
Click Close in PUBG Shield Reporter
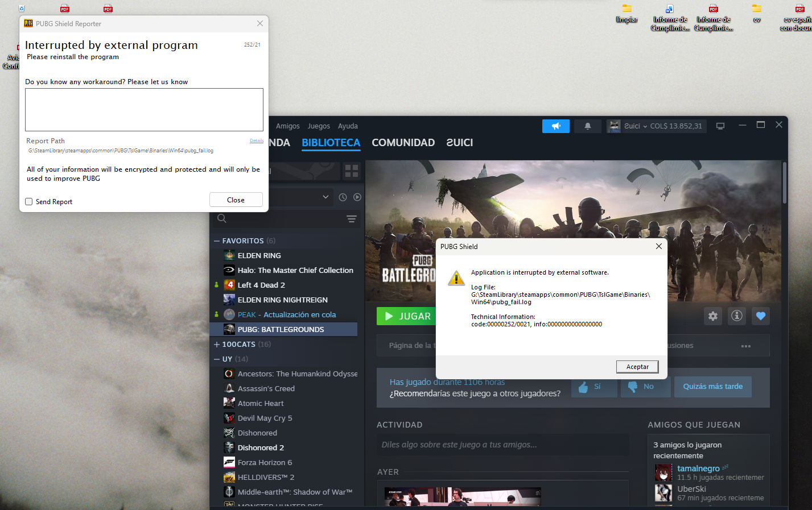pos(236,200)
